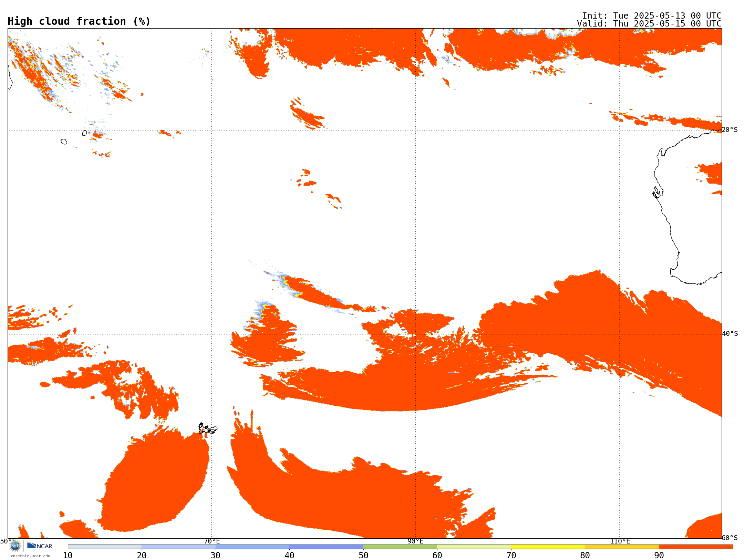Click the Kerguelen Islands outline on map
Viewport: 744px width, 560px height.
coord(208,428)
